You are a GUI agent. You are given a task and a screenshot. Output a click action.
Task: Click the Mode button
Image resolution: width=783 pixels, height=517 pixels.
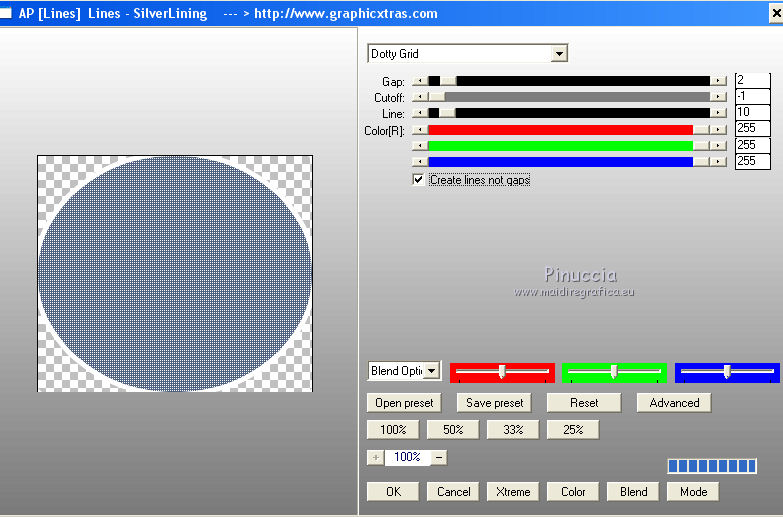693,492
